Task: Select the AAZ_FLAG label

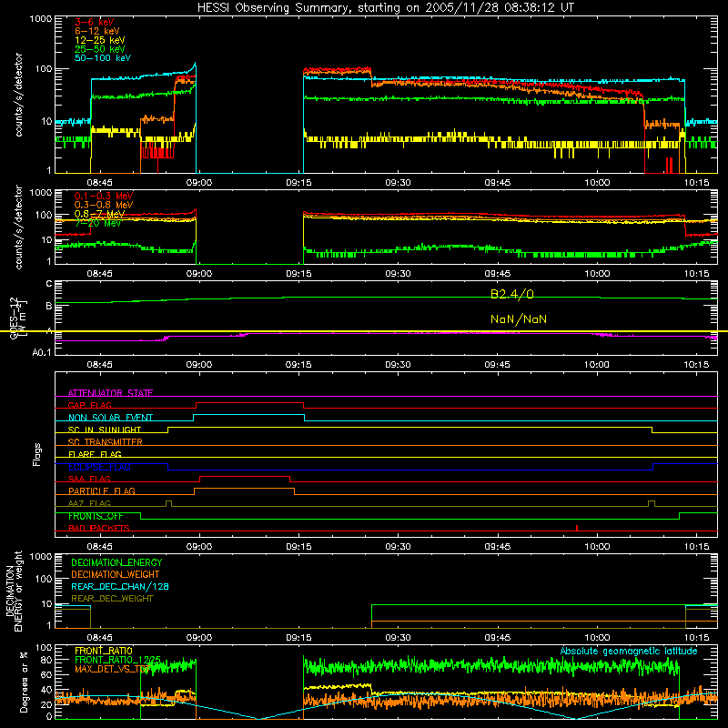Action: click(89, 503)
